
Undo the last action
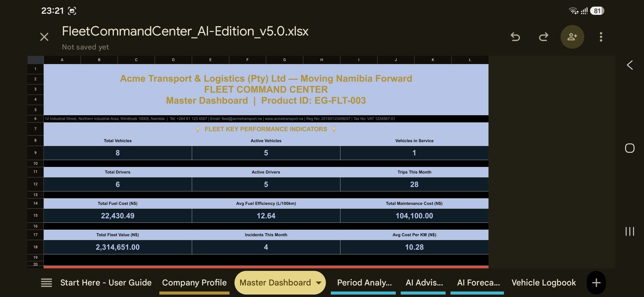[515, 37]
